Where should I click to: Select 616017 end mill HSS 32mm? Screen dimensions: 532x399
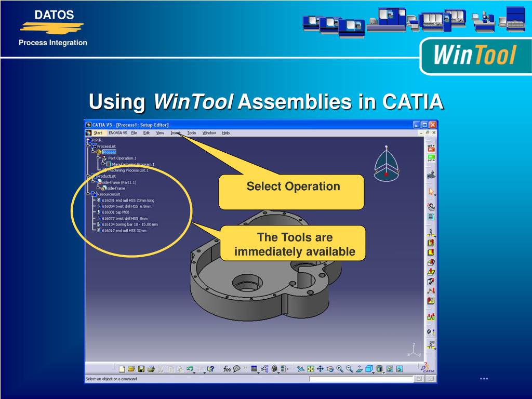[x=124, y=230]
